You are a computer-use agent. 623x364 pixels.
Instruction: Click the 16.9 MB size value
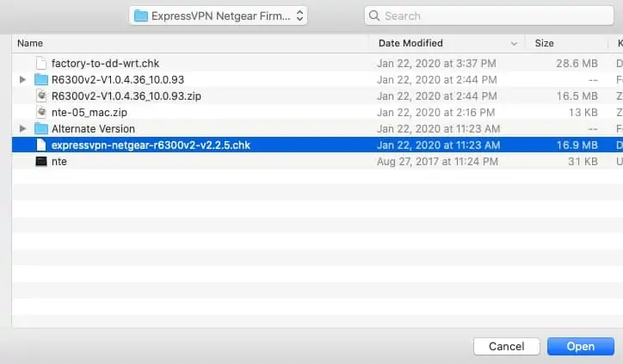(577, 145)
